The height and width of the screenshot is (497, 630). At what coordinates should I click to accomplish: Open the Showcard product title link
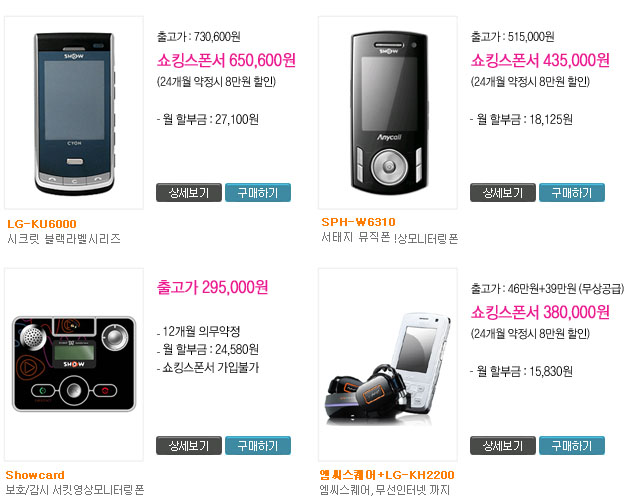35,475
